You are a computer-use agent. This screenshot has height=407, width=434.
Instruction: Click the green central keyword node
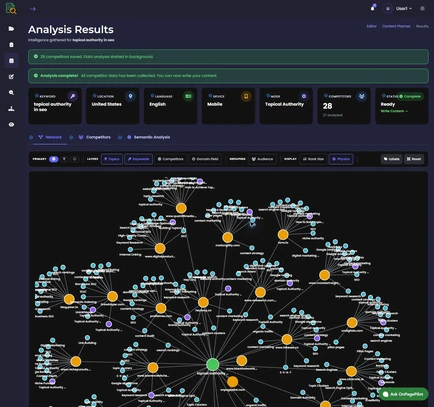tap(212, 365)
